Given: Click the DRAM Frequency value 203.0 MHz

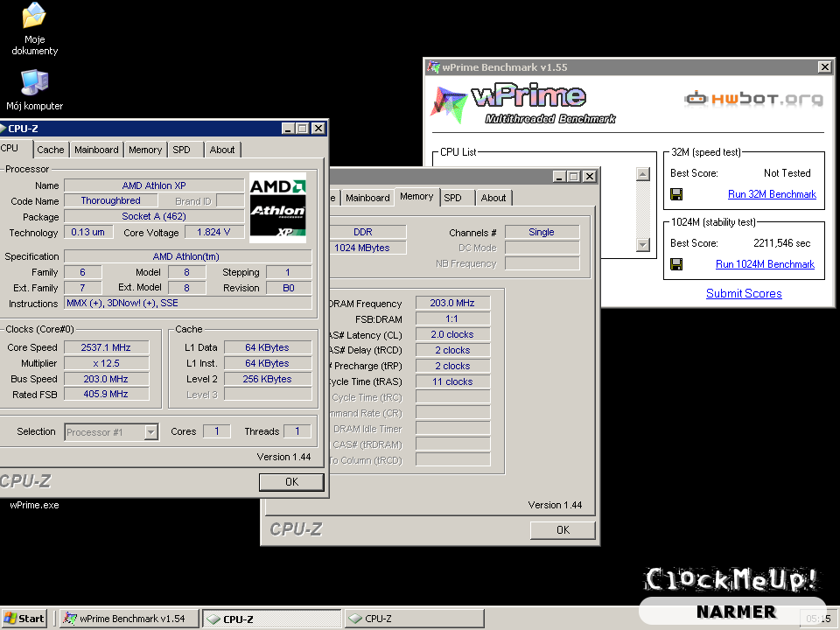Looking at the screenshot, I should [452, 304].
